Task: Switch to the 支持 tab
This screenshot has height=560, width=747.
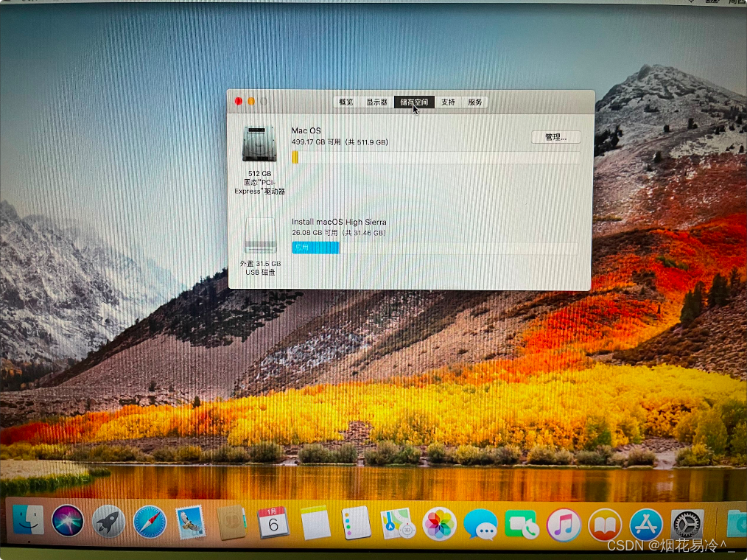Action: pos(448,102)
